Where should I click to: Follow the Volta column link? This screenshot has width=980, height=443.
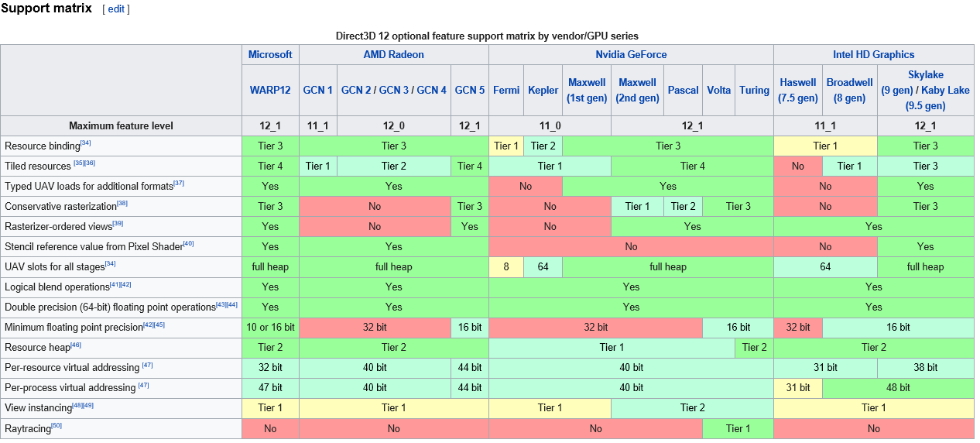point(719,90)
